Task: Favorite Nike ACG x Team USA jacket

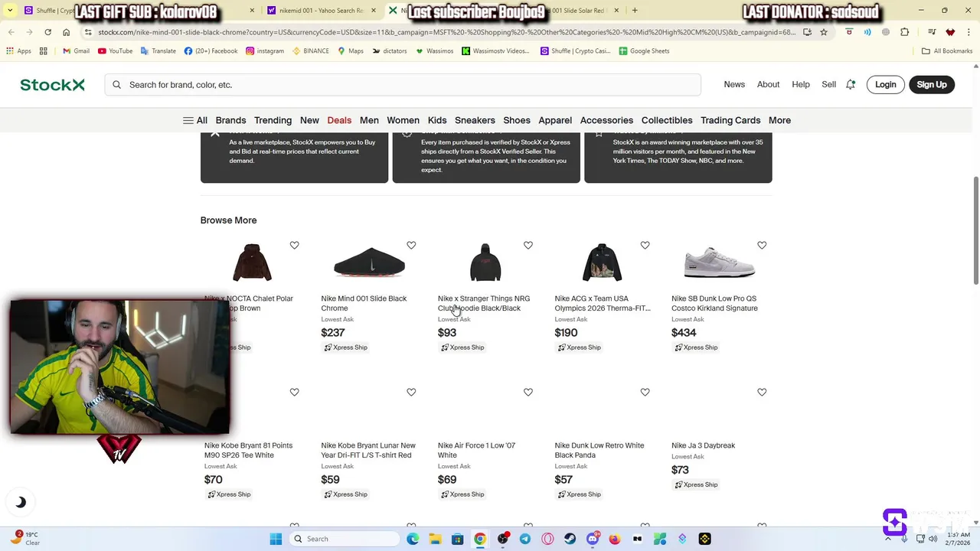Action: coord(645,245)
